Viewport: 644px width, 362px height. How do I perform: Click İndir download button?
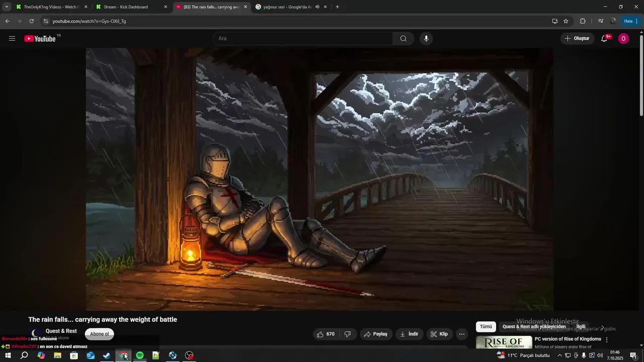pyautogui.click(x=410, y=334)
